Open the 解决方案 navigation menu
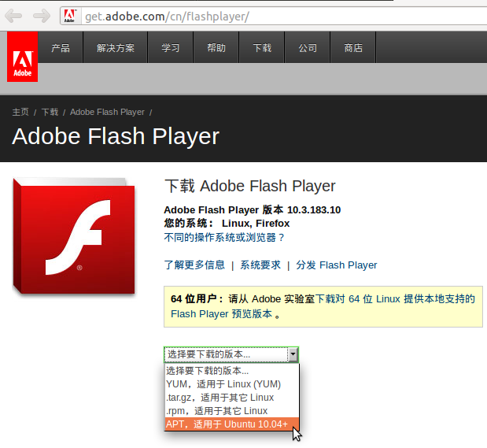The width and height of the screenshot is (487, 448). point(116,47)
